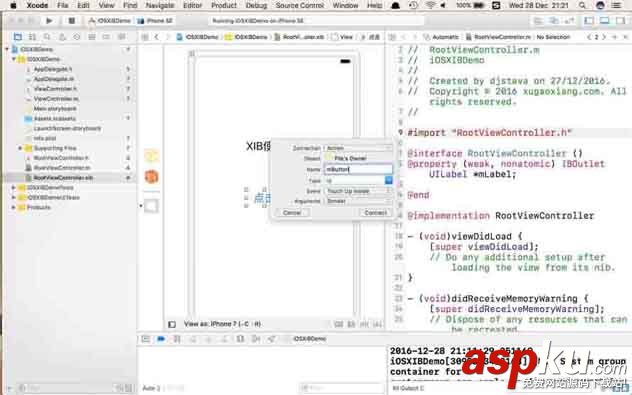Open the Connection type dropdown
This screenshot has width=632, height=395.
tap(358, 148)
